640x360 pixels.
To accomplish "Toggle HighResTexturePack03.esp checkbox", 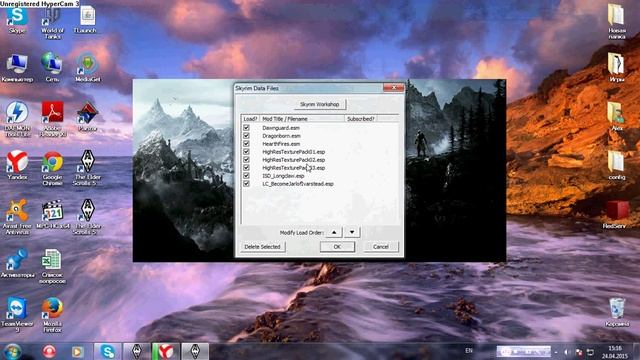I will 246,167.
